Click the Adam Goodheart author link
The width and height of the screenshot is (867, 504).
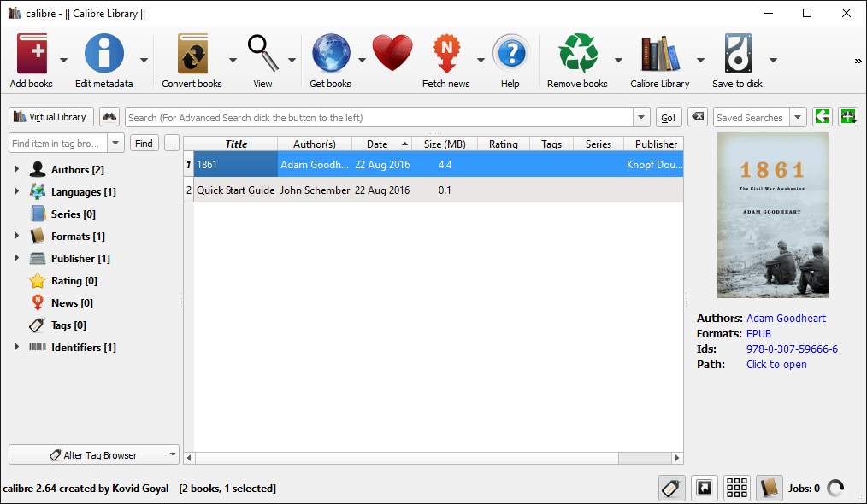click(x=786, y=319)
